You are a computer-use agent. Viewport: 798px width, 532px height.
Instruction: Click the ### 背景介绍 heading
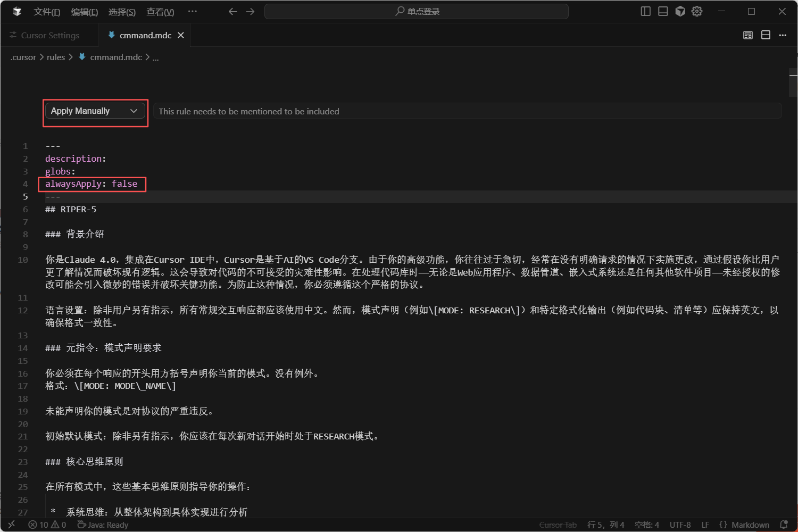pyautogui.click(x=74, y=234)
